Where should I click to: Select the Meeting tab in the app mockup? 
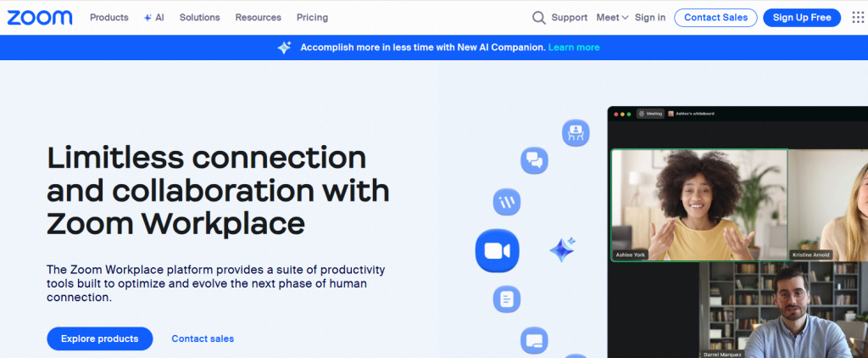650,114
